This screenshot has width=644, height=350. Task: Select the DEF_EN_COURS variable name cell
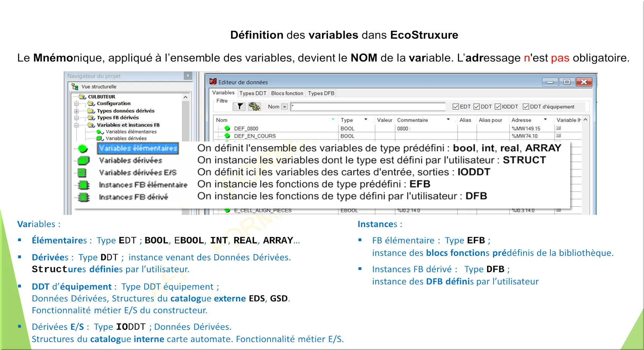(x=255, y=136)
